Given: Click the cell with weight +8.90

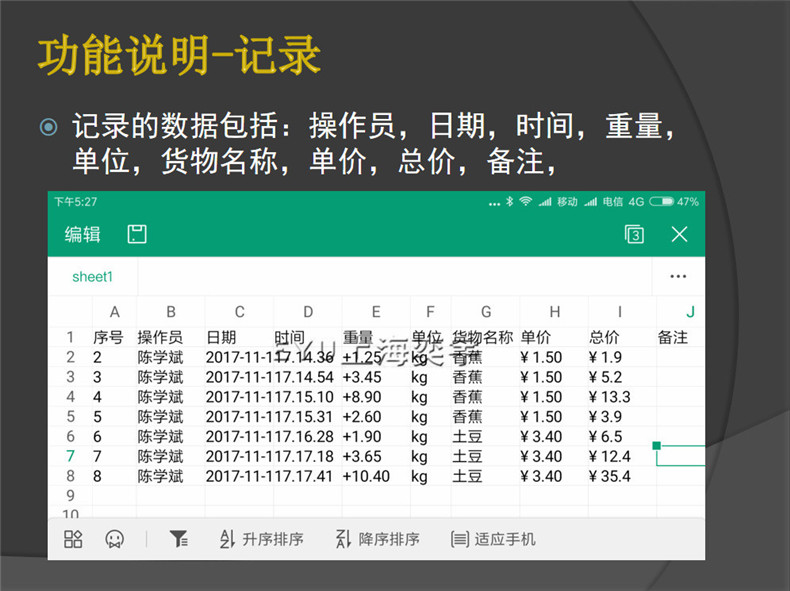Looking at the screenshot, I should pos(376,397).
